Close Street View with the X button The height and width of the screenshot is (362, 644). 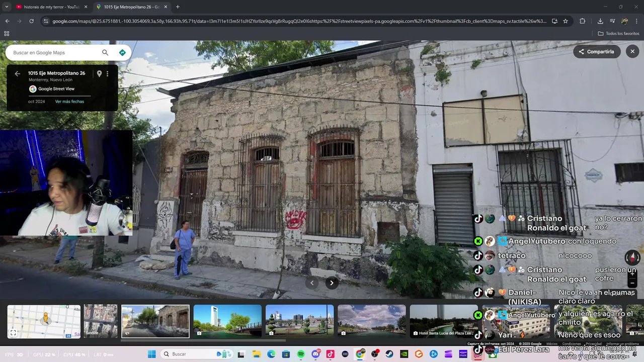(x=632, y=52)
